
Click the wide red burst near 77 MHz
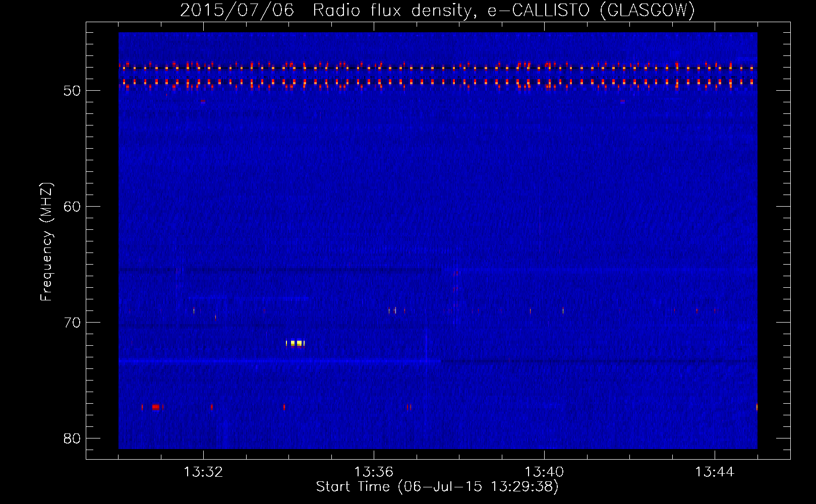click(x=156, y=407)
